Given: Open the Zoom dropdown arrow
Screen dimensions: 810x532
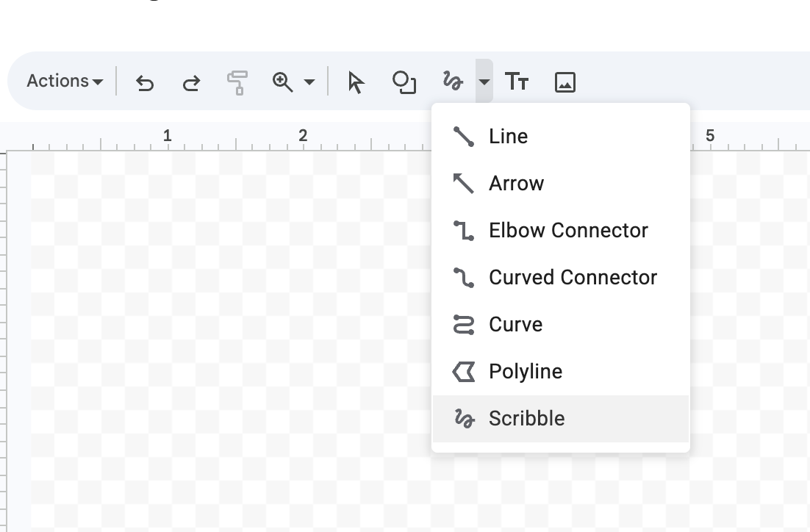Looking at the screenshot, I should click(309, 82).
